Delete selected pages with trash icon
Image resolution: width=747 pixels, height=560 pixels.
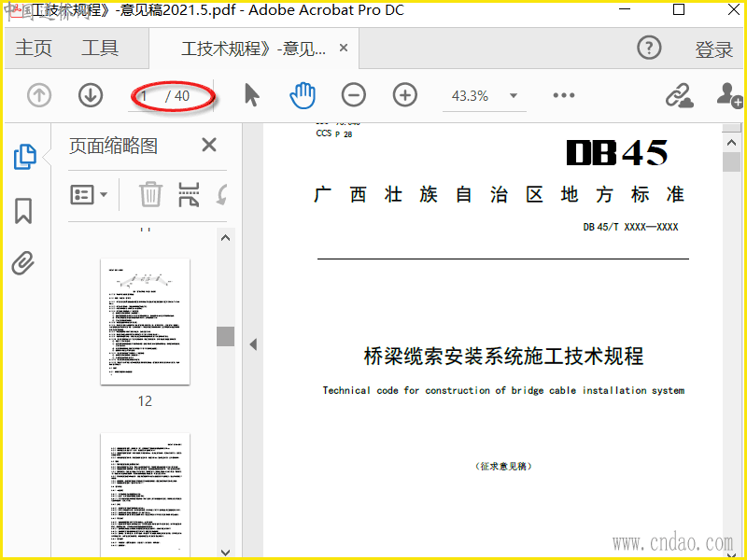click(150, 194)
